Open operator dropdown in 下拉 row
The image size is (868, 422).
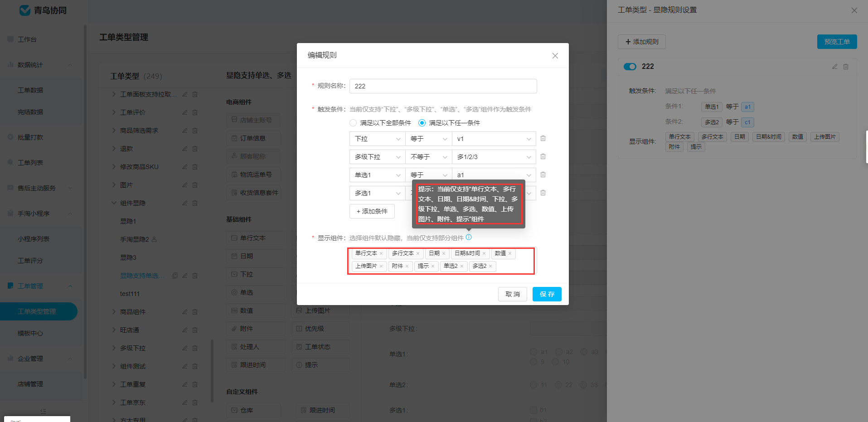[429, 139]
